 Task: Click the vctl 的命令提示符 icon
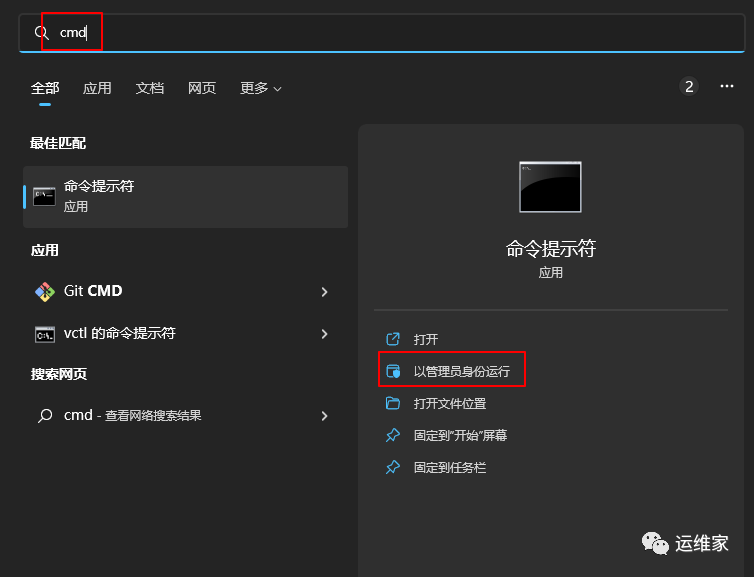pos(45,334)
